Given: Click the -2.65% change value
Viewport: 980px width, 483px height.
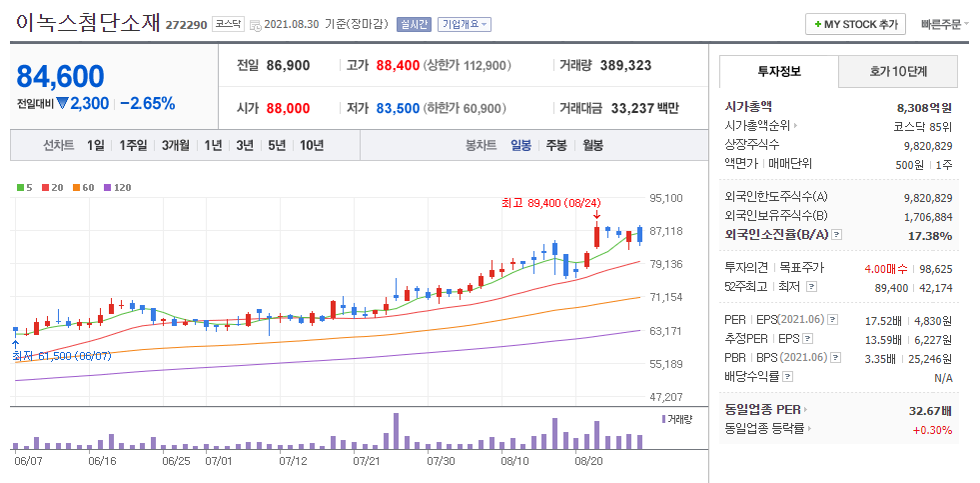Looking at the screenshot, I should [148, 103].
